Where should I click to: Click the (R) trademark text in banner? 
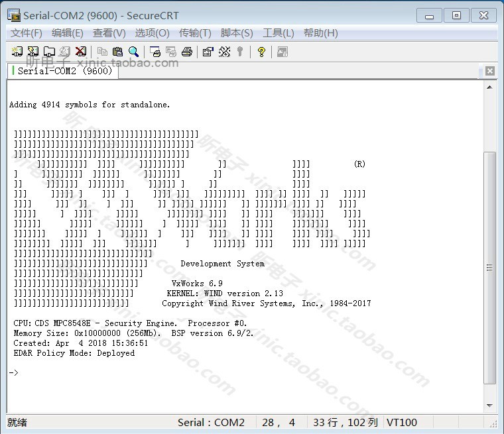[x=359, y=164]
